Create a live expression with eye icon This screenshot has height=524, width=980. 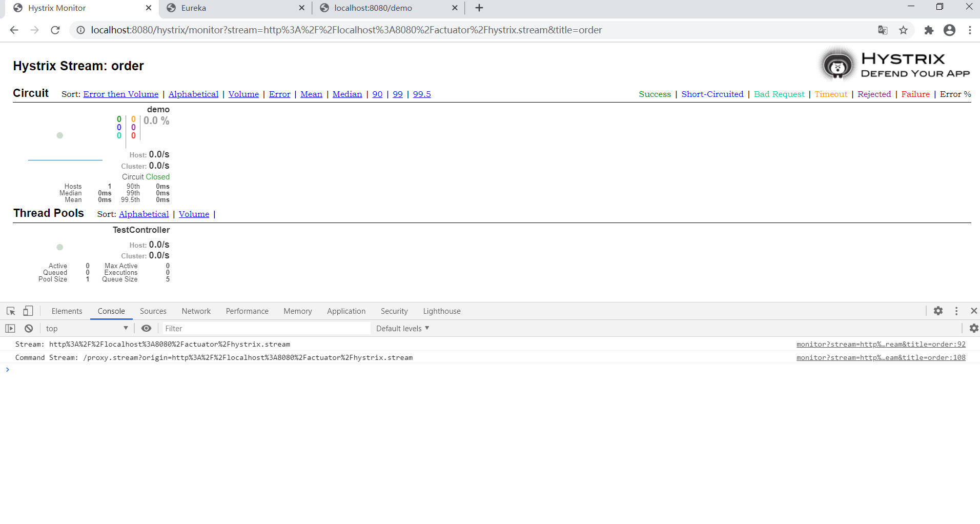[x=146, y=329]
